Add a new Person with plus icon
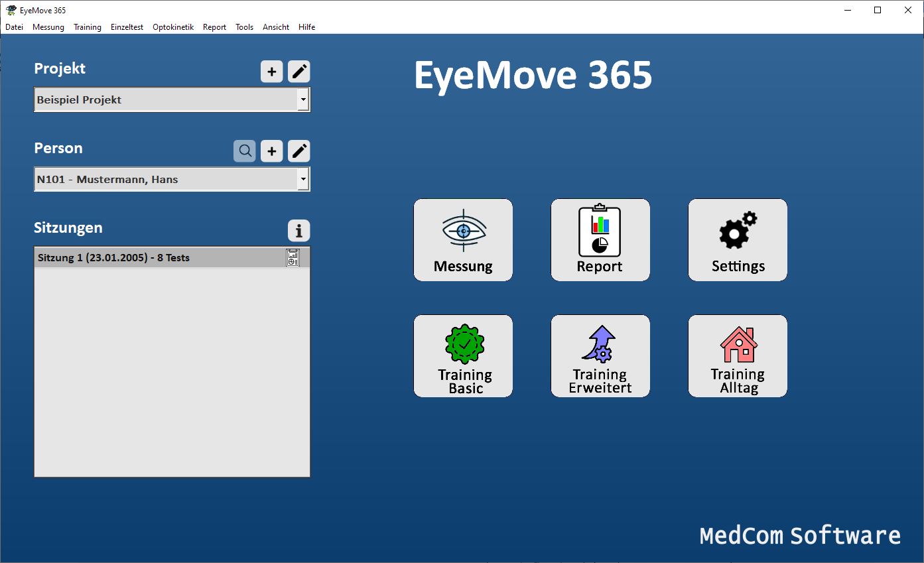Viewport: 924px width, 563px height. [271, 151]
